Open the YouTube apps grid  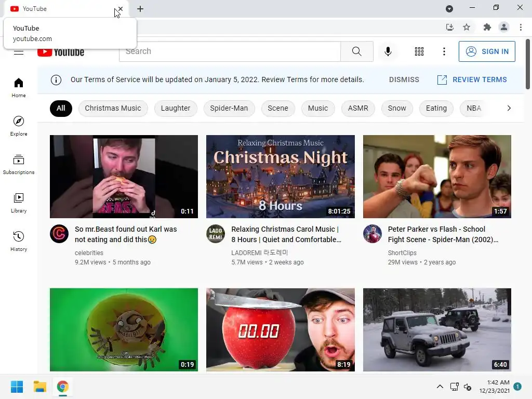tap(419, 51)
